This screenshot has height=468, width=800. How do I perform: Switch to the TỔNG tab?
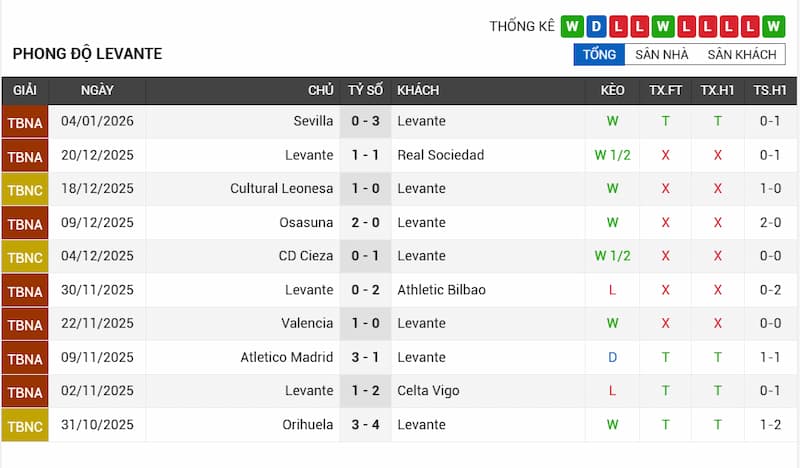click(x=599, y=55)
